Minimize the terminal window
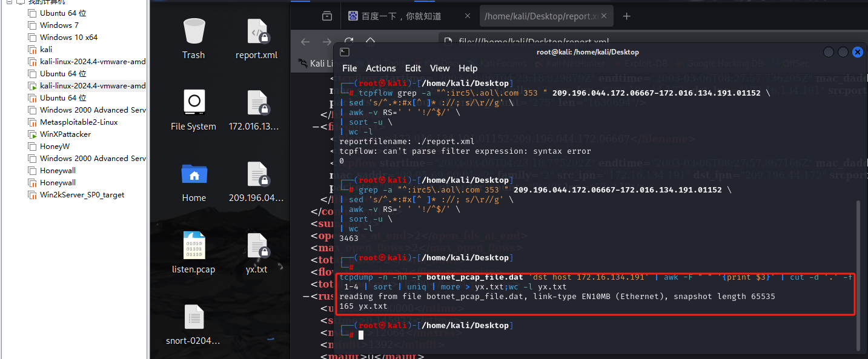Viewport: 868px width, 359px height. [x=828, y=52]
